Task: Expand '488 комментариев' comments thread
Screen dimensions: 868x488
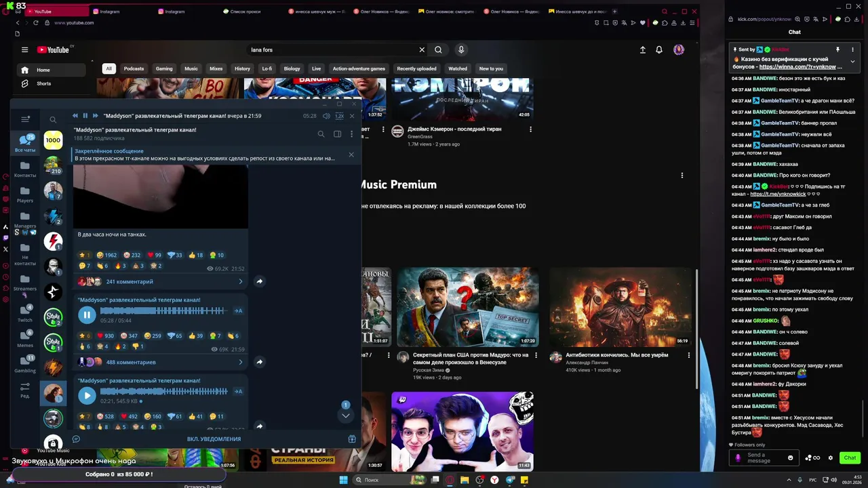Action: point(160,362)
